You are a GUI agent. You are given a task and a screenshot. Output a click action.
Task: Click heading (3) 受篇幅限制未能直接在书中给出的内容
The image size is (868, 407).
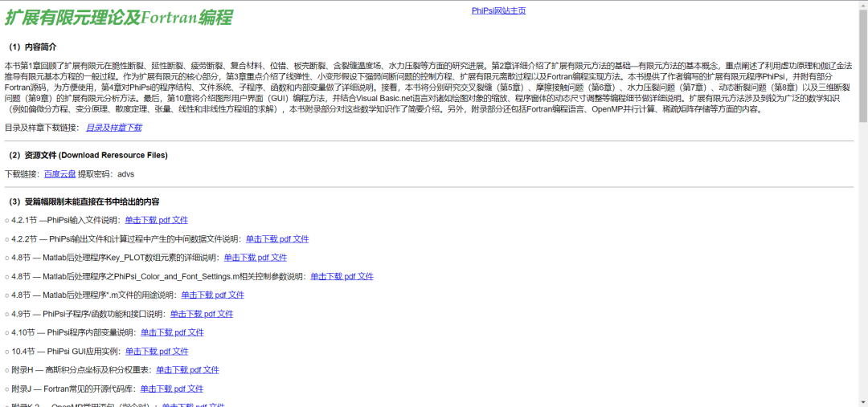(x=84, y=201)
